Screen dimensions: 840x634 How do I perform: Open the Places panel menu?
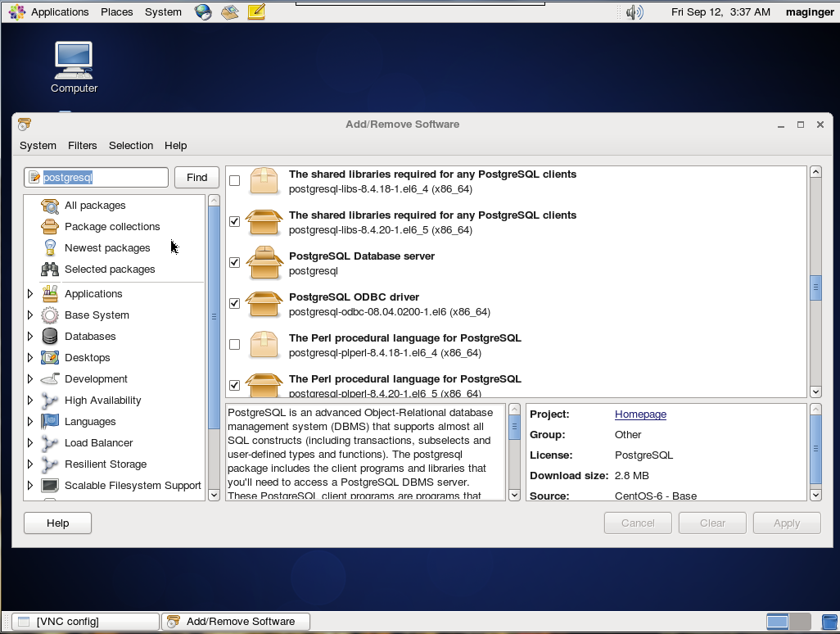pyautogui.click(x=117, y=11)
